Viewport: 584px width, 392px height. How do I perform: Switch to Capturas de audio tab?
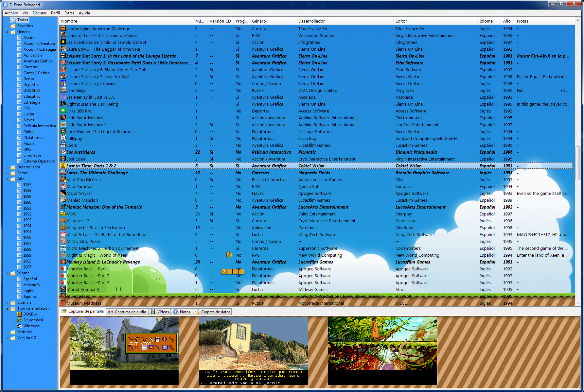coord(127,312)
